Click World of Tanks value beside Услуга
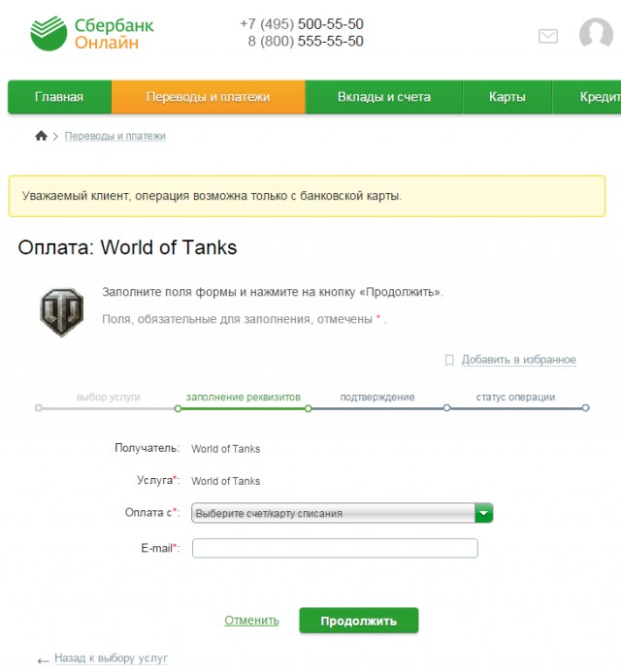 coord(225,481)
